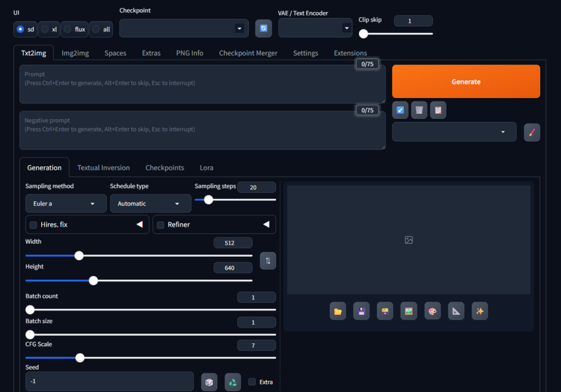Open the images output folder icon

338,311
